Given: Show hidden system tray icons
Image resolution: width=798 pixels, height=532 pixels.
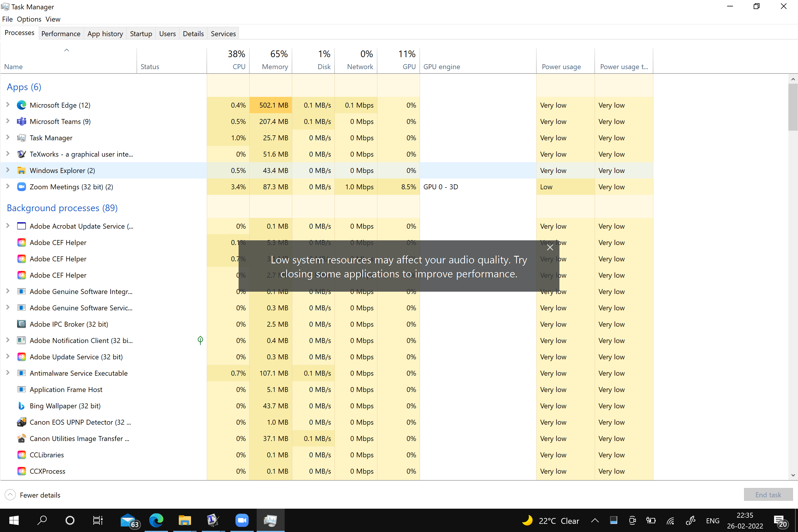Looking at the screenshot, I should pos(595,520).
